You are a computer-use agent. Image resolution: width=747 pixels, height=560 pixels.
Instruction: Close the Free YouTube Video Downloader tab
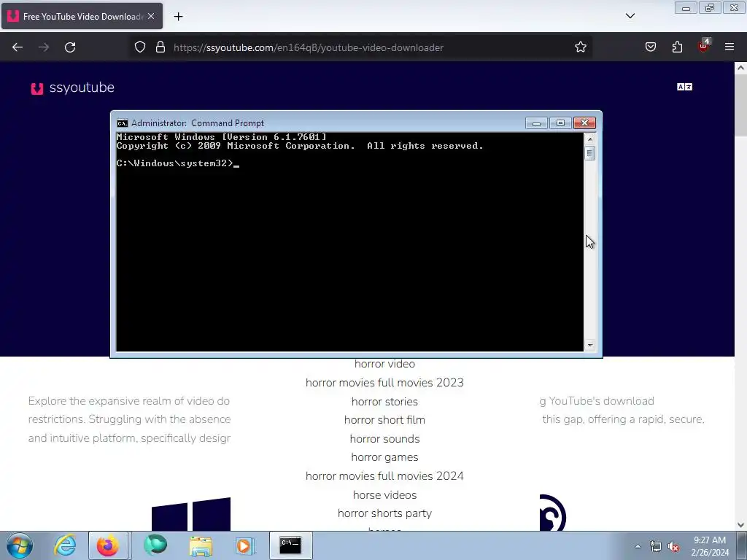pyautogui.click(x=151, y=16)
